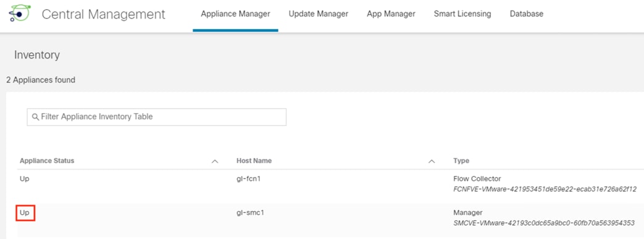Viewport: 644px width, 239px height.
Task: Click the FCNFVE-VMware serial identifier
Action: (x=545, y=190)
